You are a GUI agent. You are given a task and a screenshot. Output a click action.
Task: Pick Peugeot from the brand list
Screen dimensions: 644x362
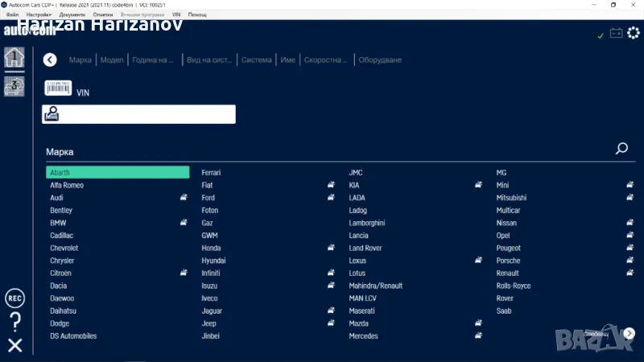(510, 248)
